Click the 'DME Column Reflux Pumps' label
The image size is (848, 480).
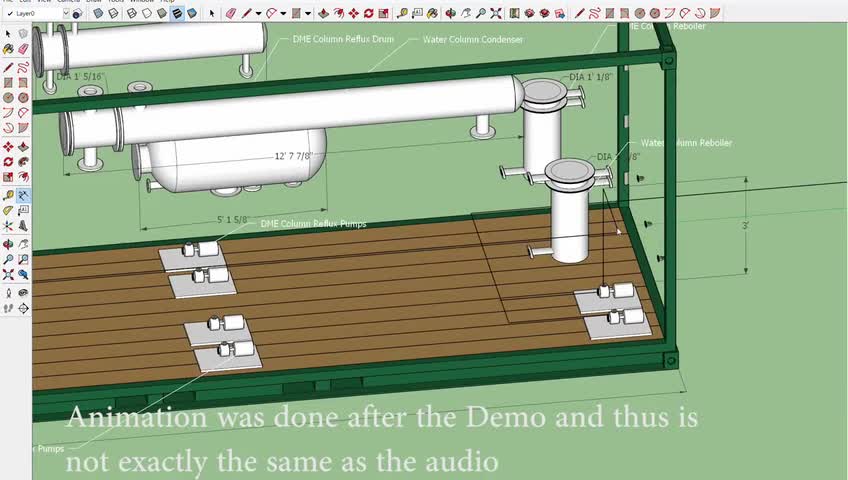(314, 224)
